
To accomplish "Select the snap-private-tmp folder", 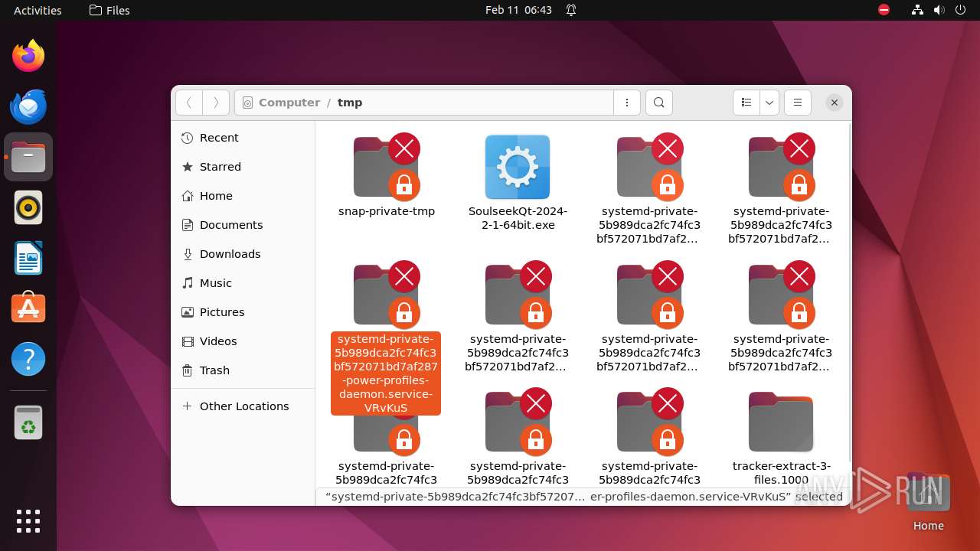I will 387,168.
